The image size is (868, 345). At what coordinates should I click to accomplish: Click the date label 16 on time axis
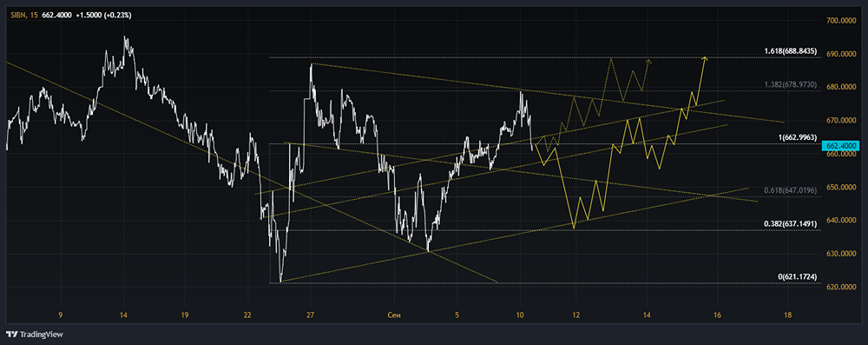tap(717, 315)
